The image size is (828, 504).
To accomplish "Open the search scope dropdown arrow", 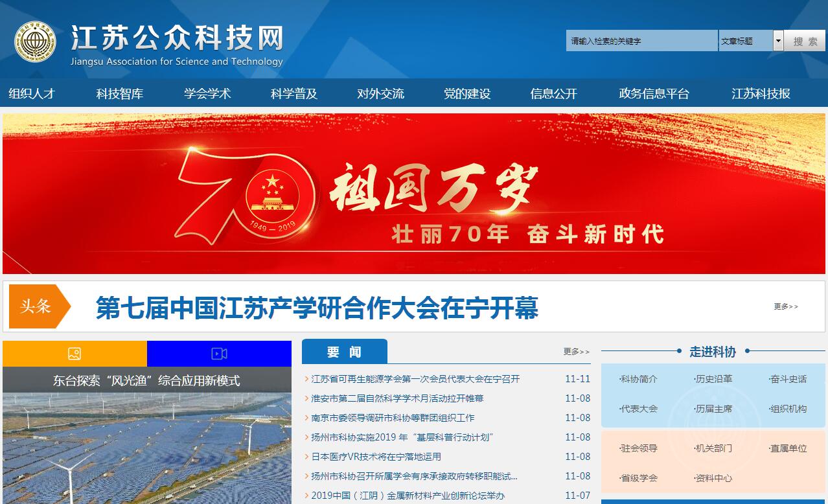I will (778, 41).
